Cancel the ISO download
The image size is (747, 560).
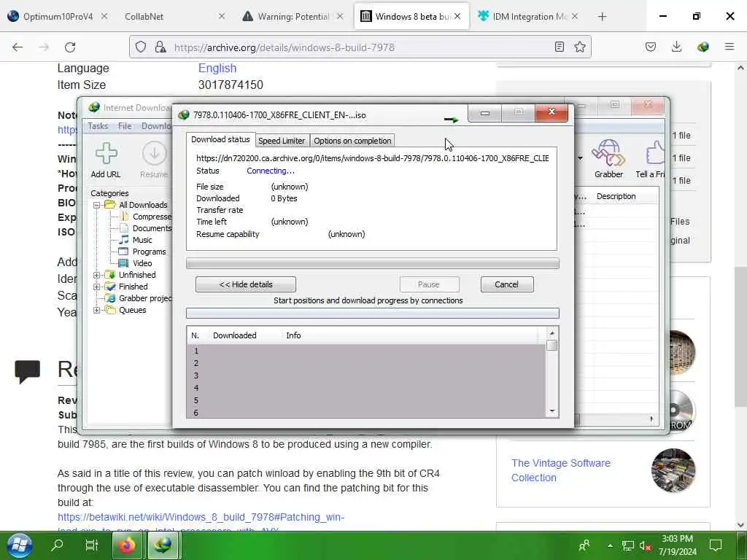[507, 285]
